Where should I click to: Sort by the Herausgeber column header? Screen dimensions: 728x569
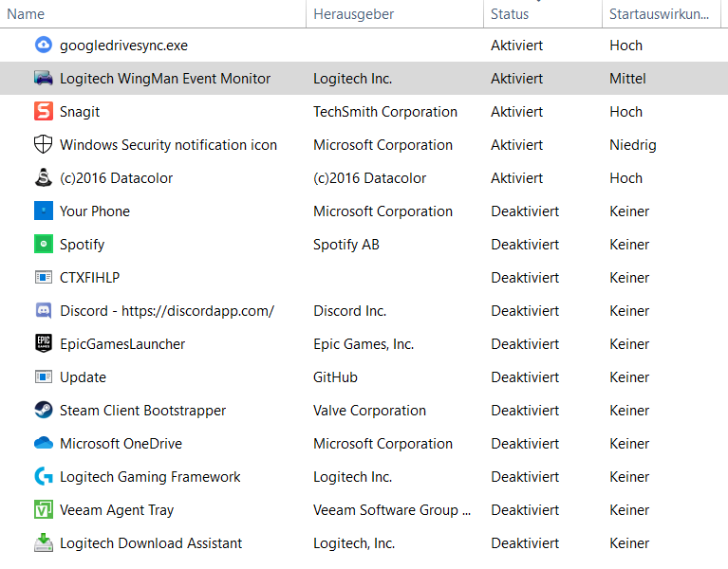point(395,14)
